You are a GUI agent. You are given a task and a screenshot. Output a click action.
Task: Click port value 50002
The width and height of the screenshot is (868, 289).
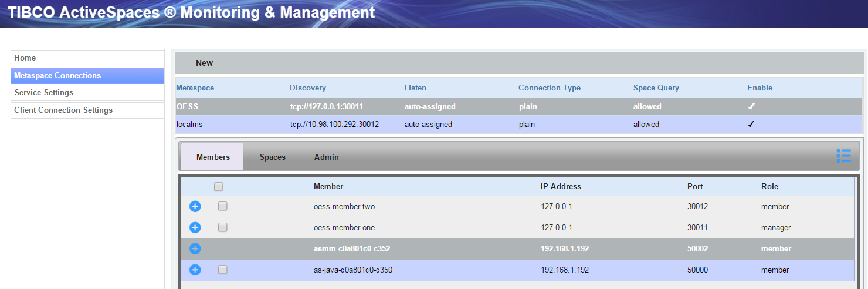pyautogui.click(x=698, y=249)
